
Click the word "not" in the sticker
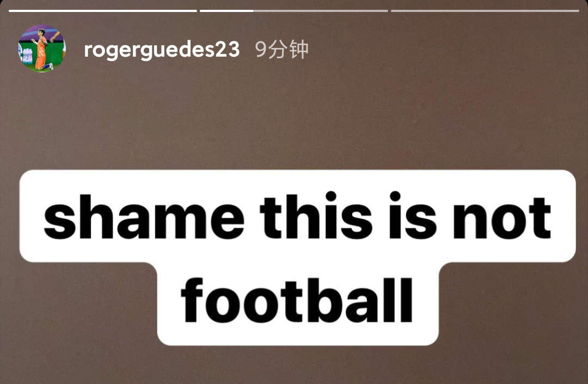(x=502, y=219)
